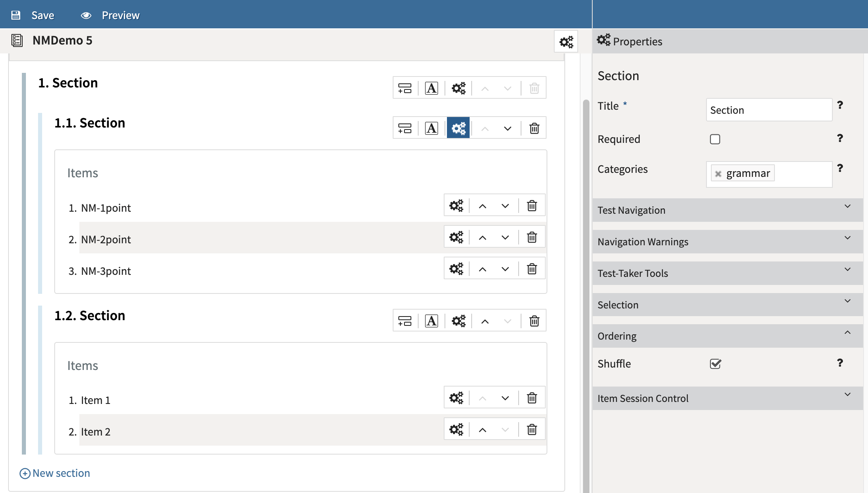
Task: Open NM-3point item properties
Action: click(456, 269)
